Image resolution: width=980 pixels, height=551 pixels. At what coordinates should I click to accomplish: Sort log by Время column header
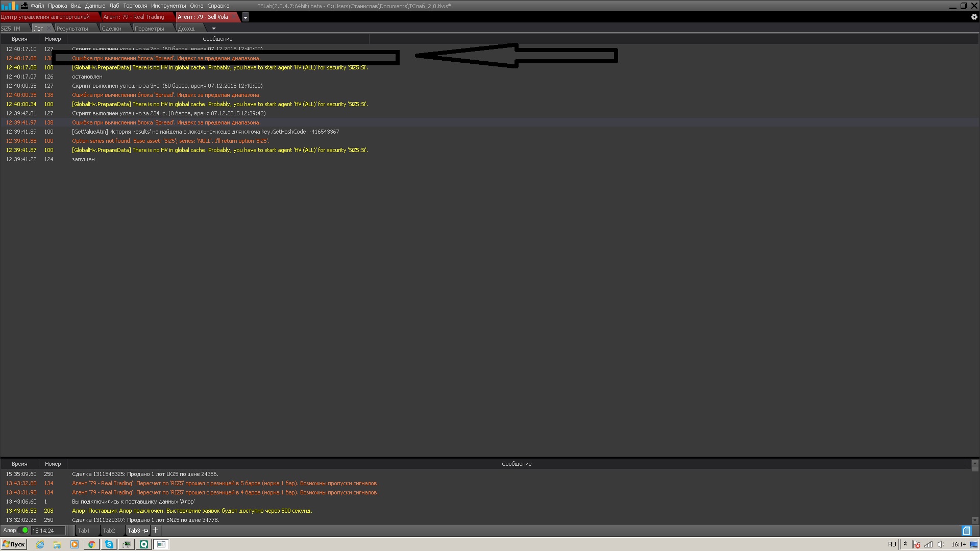pyautogui.click(x=19, y=39)
